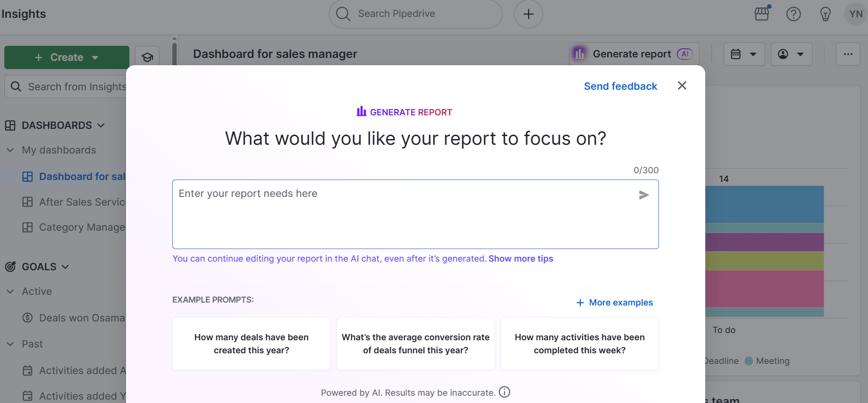Click the Send feedback link

coord(620,86)
